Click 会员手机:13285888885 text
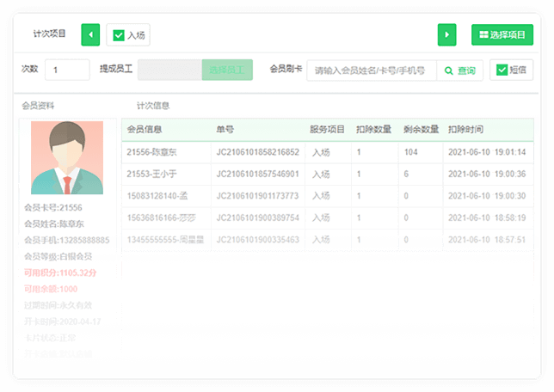This screenshot has width=554, height=392. coord(67,241)
